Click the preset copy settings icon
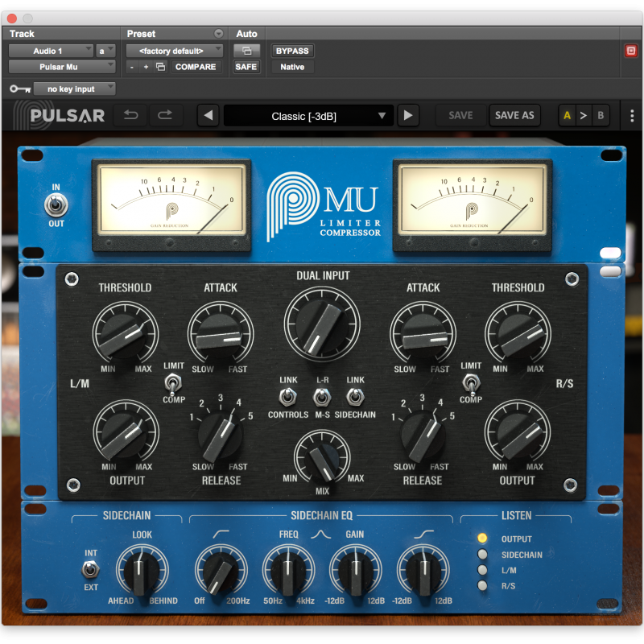Viewport: 644px width, 644px height. [x=160, y=67]
